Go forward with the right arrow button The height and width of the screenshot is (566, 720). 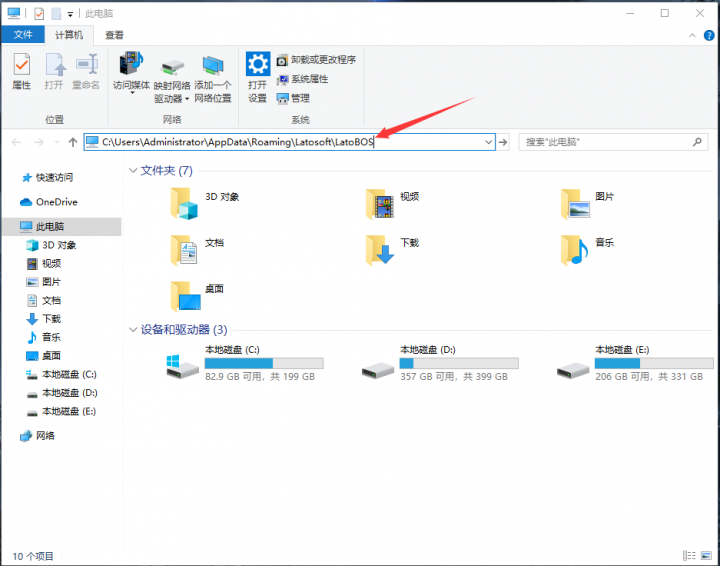pyautogui.click(x=39, y=142)
